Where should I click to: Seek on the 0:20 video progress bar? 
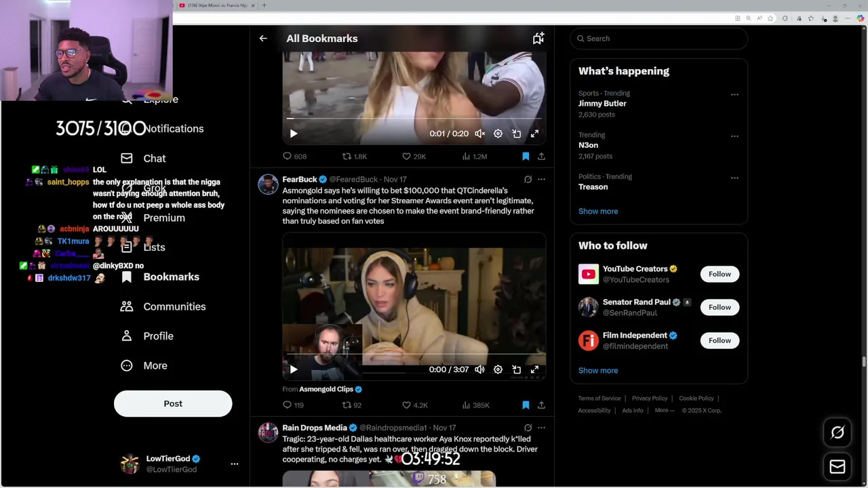click(x=414, y=119)
